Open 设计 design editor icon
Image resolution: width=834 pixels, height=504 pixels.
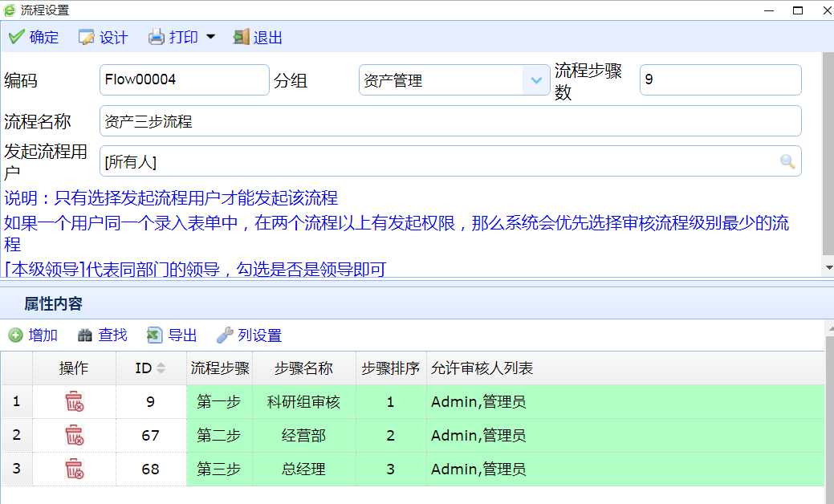tap(86, 37)
